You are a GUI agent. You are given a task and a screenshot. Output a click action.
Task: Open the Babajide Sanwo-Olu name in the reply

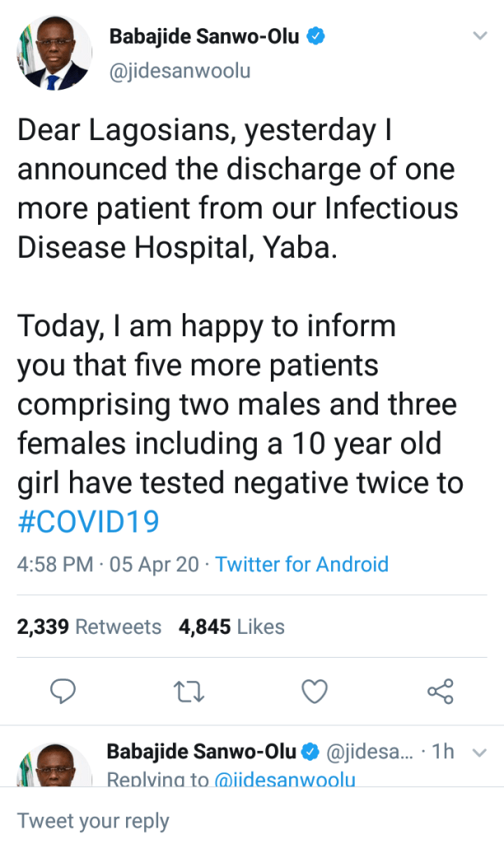click(x=201, y=752)
